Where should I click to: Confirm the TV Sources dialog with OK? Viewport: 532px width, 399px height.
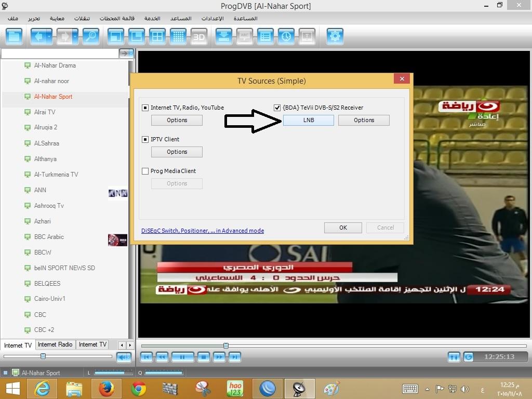[x=343, y=228]
